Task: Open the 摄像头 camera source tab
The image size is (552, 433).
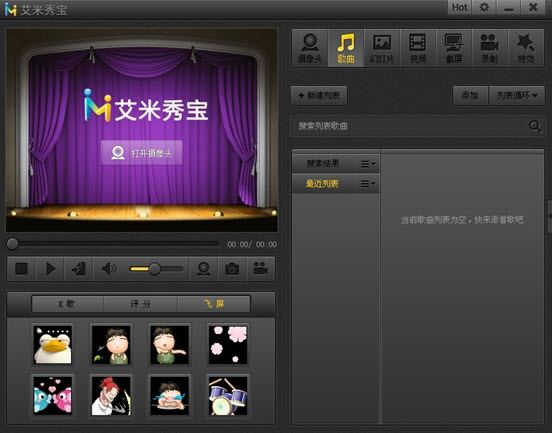Action: coord(310,48)
